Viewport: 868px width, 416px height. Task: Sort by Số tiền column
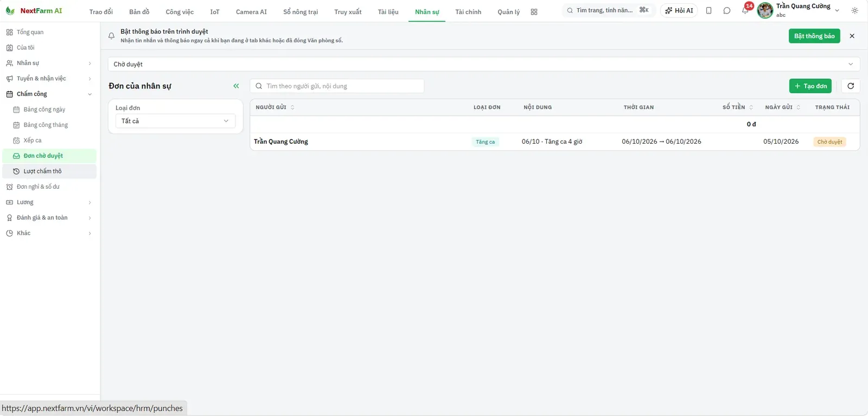(738, 107)
